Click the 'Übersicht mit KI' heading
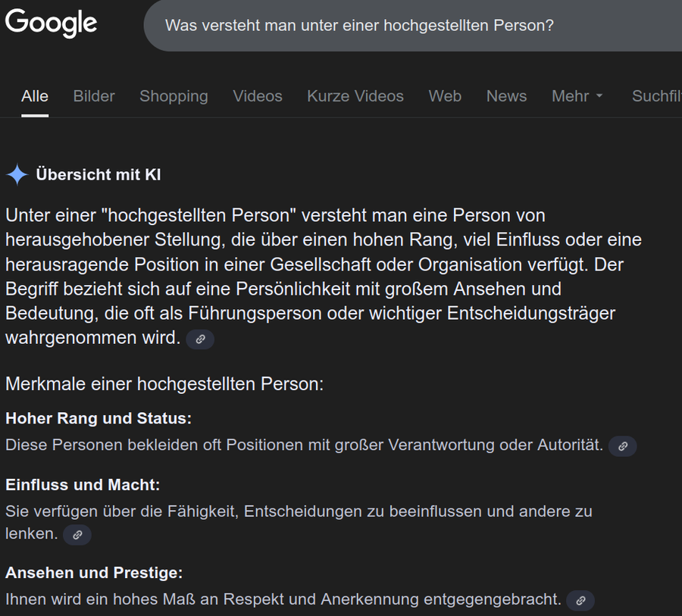This screenshot has width=682, height=616. click(99, 174)
